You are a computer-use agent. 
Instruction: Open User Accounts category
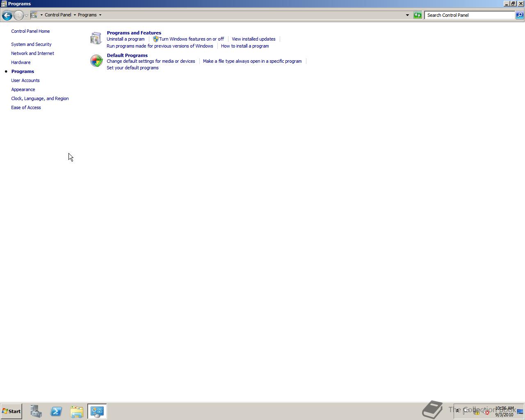[x=25, y=80]
